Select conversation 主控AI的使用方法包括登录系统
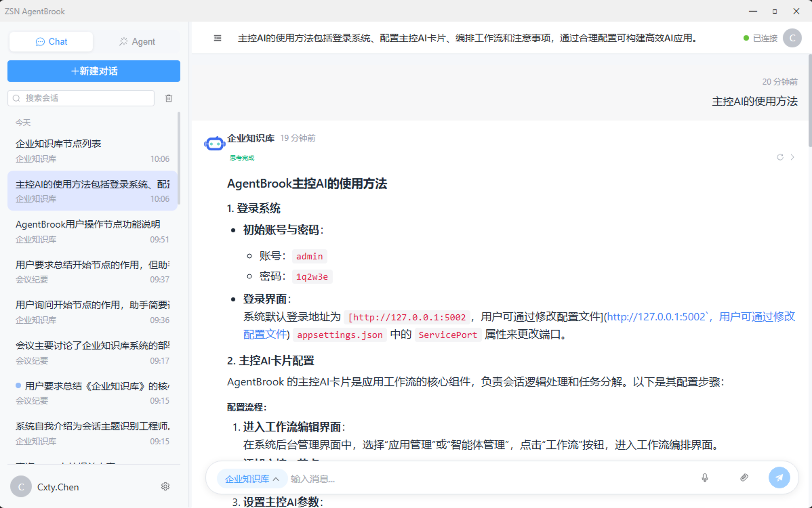Viewport: 812px width, 508px height. click(x=93, y=191)
